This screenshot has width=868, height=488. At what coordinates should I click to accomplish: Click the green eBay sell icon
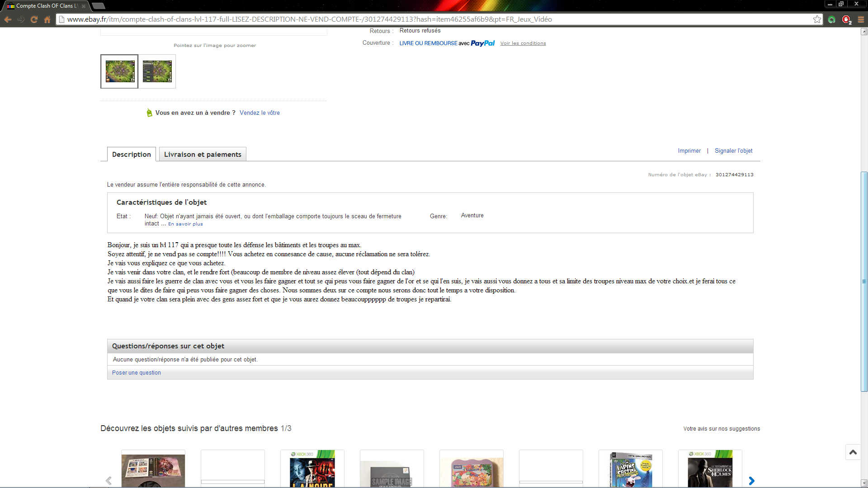[x=149, y=113]
